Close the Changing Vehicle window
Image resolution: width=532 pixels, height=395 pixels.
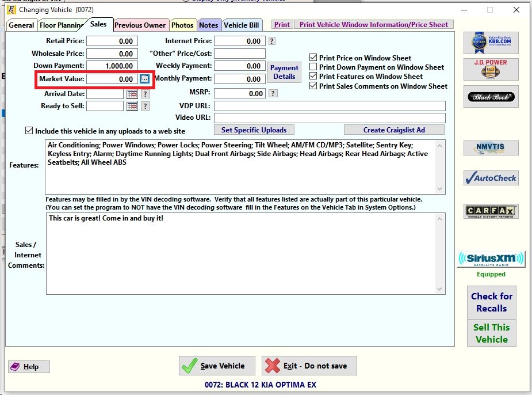pos(516,10)
